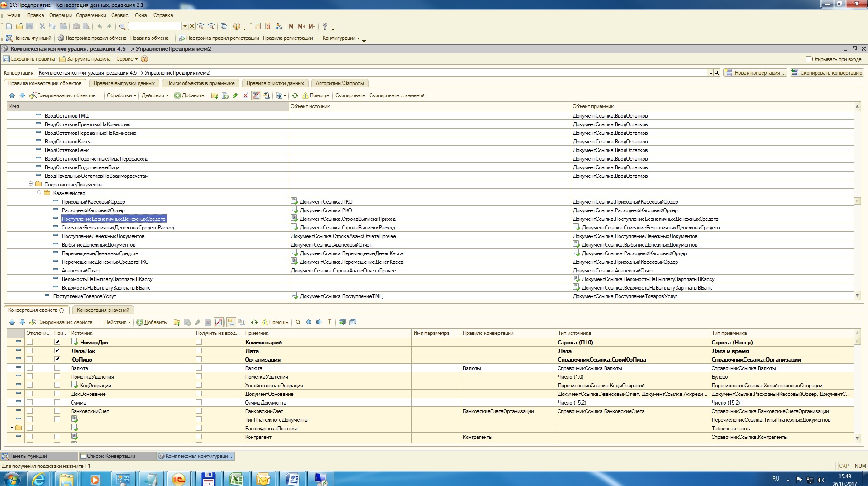
Task: Click the magnifier search icon in properties toolbar
Action: [298, 322]
